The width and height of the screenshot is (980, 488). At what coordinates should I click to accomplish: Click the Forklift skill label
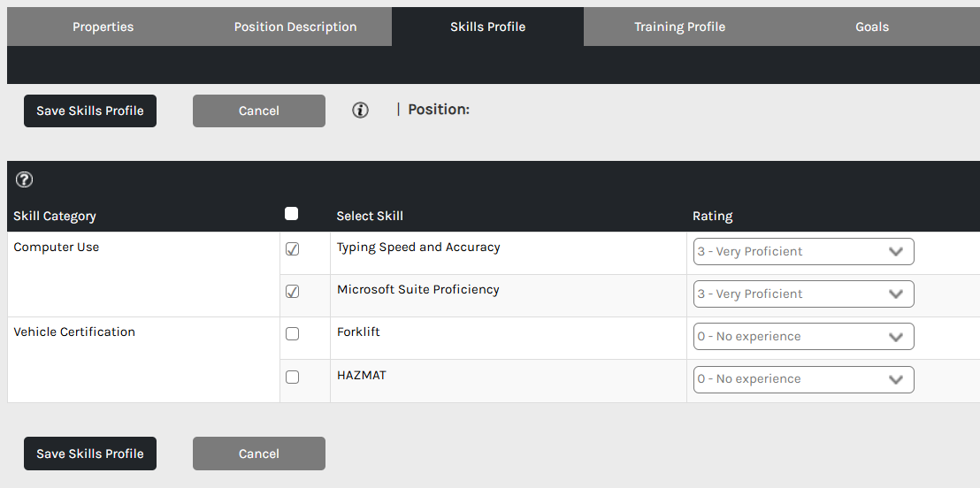pos(358,332)
